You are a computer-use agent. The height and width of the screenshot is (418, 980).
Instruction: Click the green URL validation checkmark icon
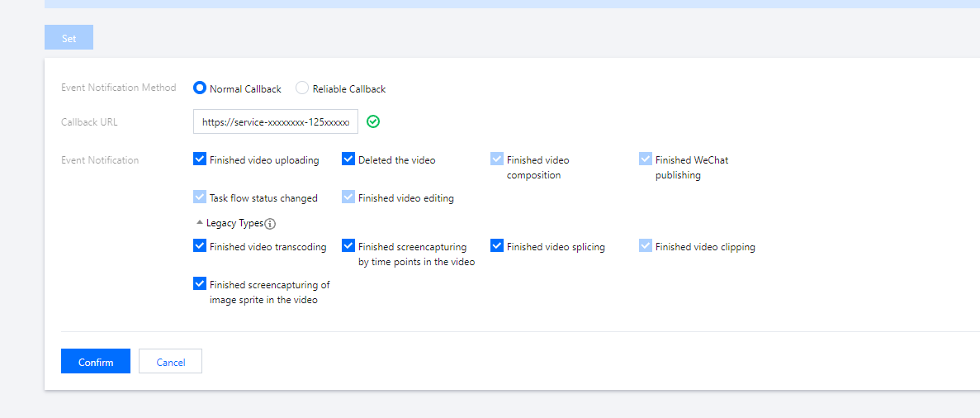click(373, 121)
